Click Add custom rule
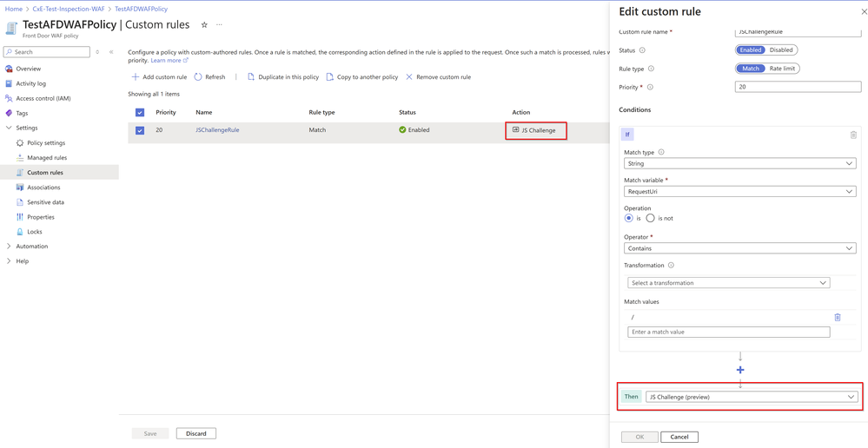Viewport: 868px width, 448px height. (159, 77)
